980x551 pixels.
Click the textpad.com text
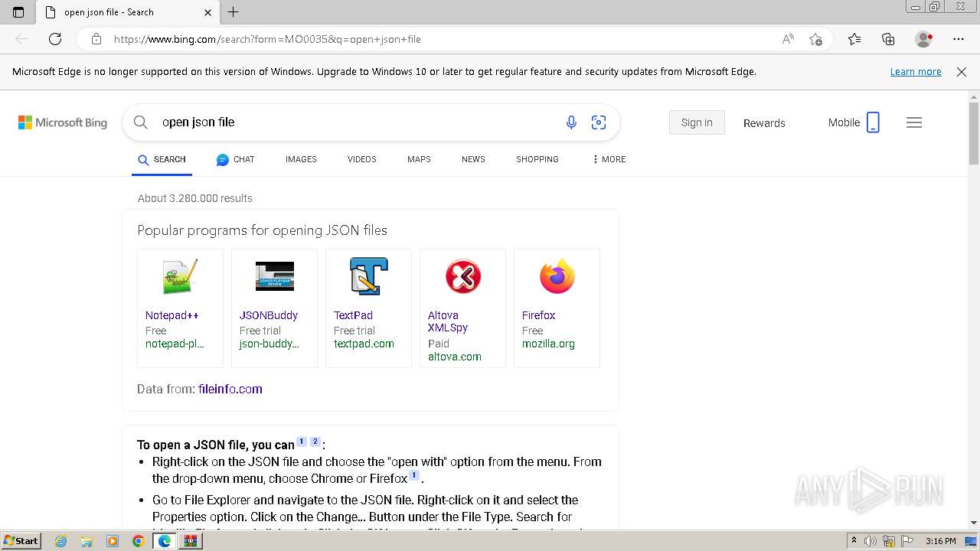click(x=364, y=344)
